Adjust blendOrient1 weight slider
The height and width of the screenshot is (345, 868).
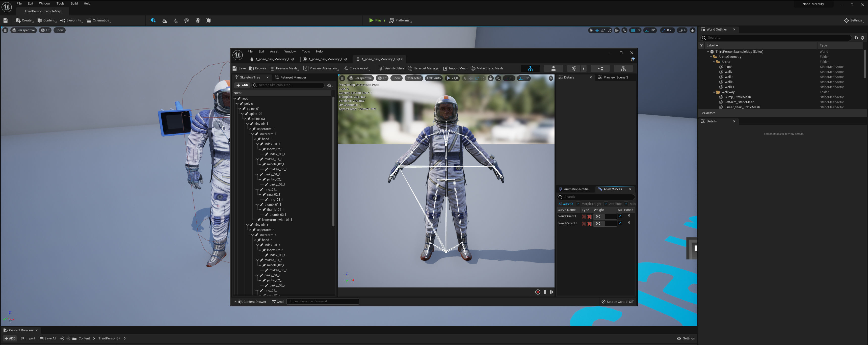pos(604,217)
